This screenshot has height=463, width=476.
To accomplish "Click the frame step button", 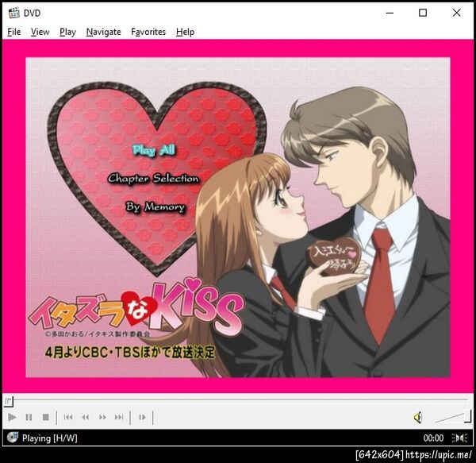I will pyautogui.click(x=142, y=417).
